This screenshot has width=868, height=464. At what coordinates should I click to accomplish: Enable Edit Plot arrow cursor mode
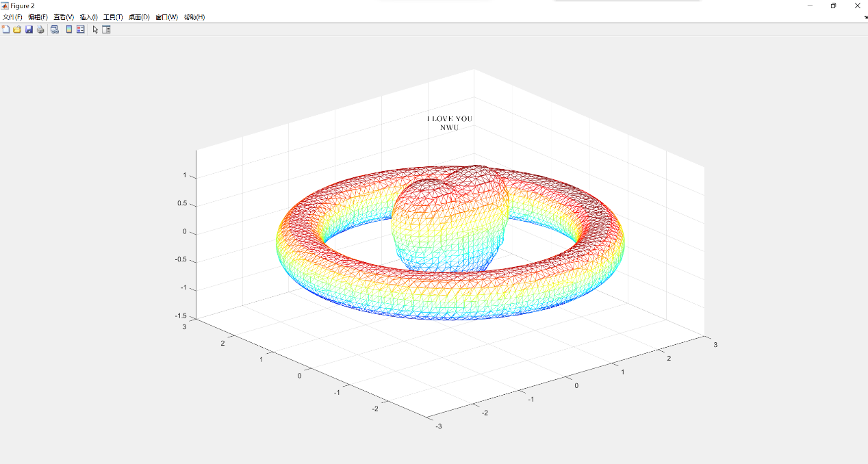tap(95, 29)
